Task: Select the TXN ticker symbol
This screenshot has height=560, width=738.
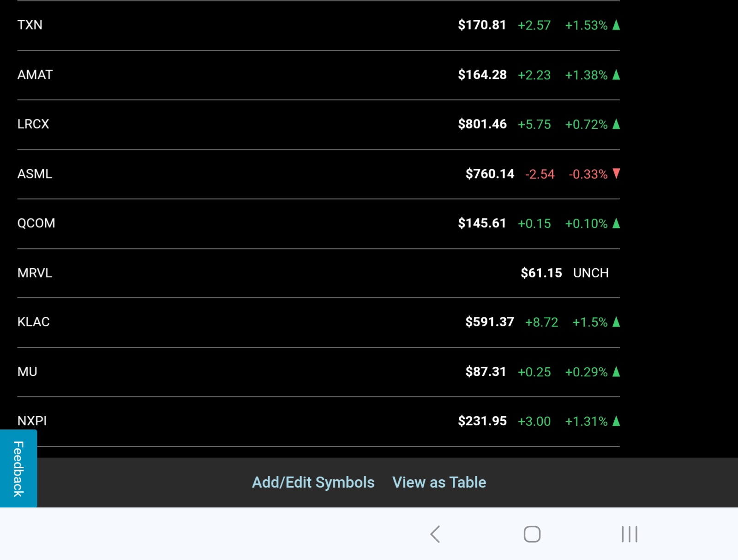Action: (x=30, y=25)
